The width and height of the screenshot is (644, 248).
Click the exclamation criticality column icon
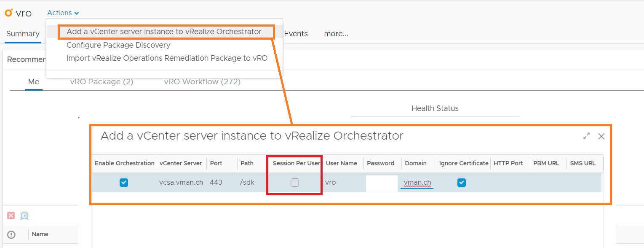[x=11, y=235]
